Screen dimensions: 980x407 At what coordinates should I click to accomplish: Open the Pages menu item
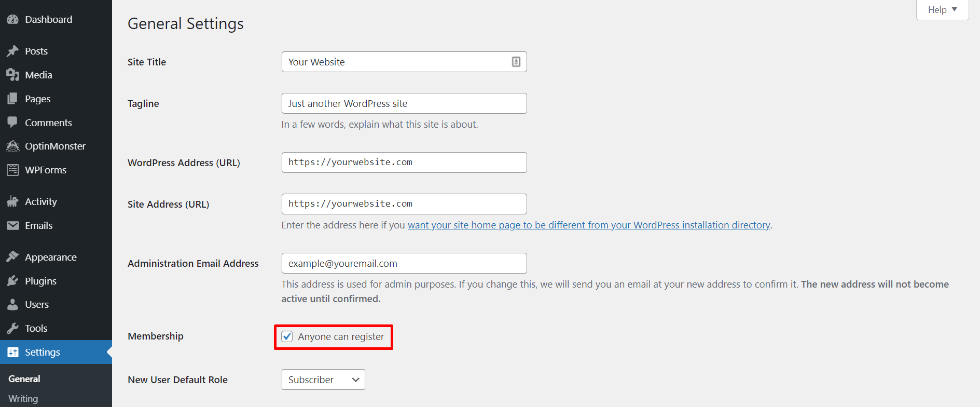(x=38, y=99)
